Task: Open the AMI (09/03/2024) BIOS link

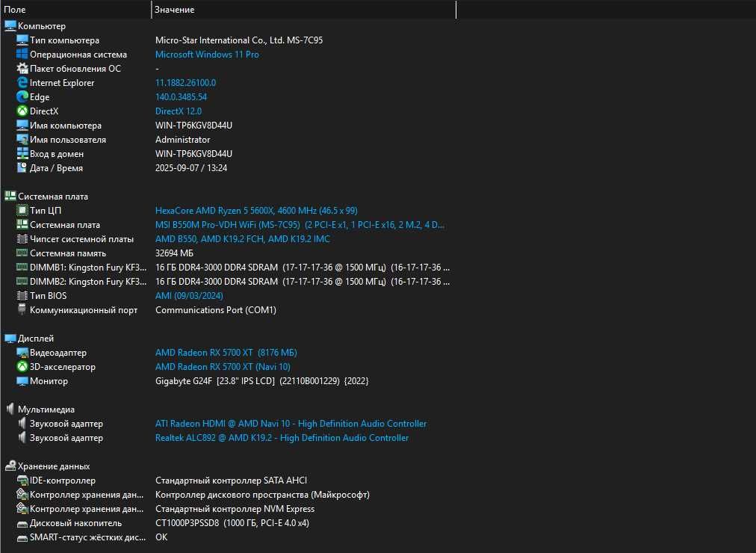Action: click(189, 295)
